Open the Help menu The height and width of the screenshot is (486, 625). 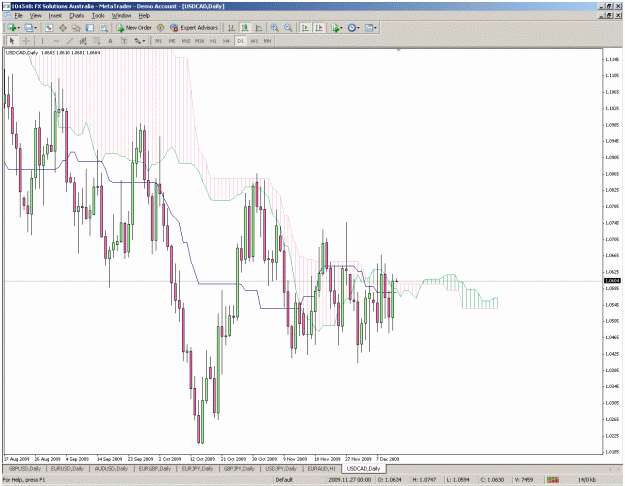click(x=144, y=16)
